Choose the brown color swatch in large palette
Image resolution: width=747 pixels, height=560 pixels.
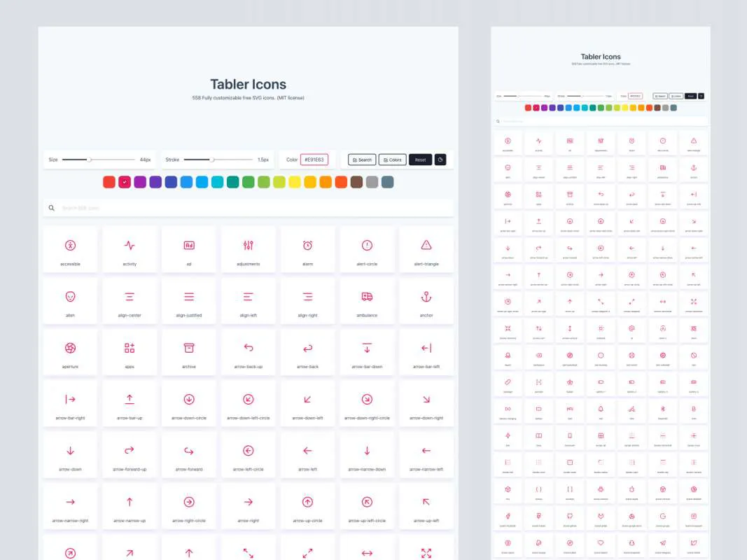coord(356,182)
